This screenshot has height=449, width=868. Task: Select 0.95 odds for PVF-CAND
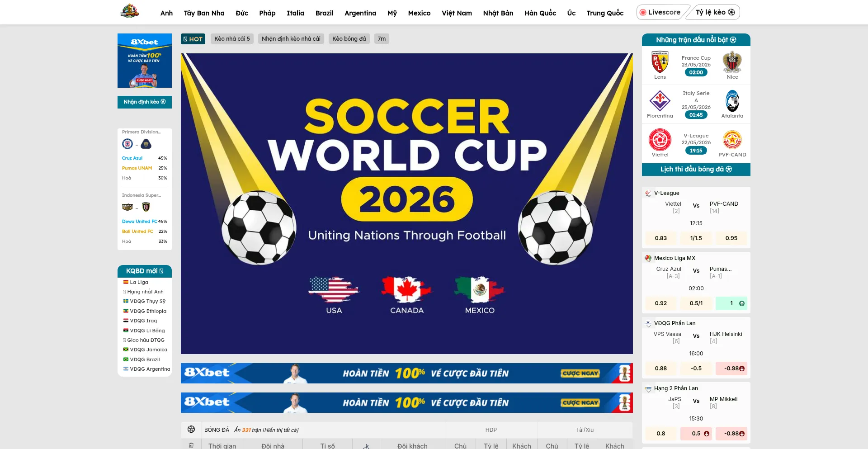tap(731, 238)
